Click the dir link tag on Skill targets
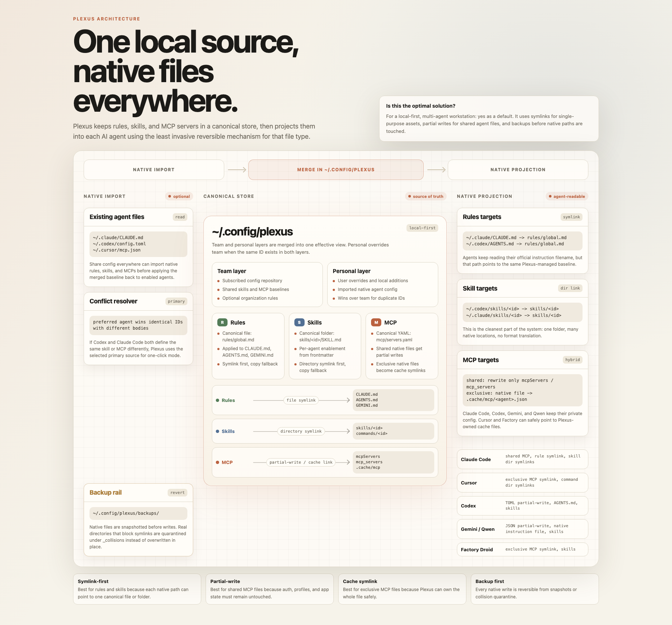 coord(570,288)
